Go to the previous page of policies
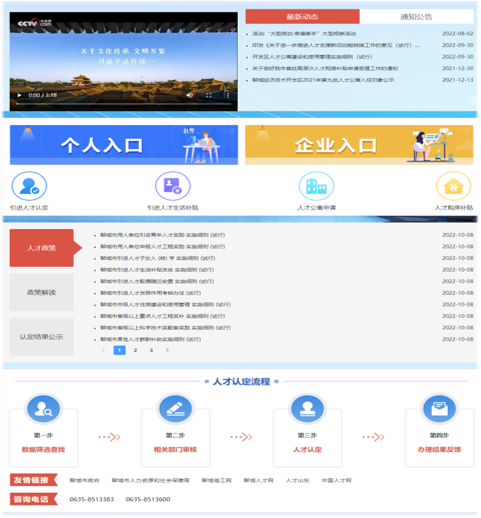The width and height of the screenshot is (481, 518). click(103, 350)
